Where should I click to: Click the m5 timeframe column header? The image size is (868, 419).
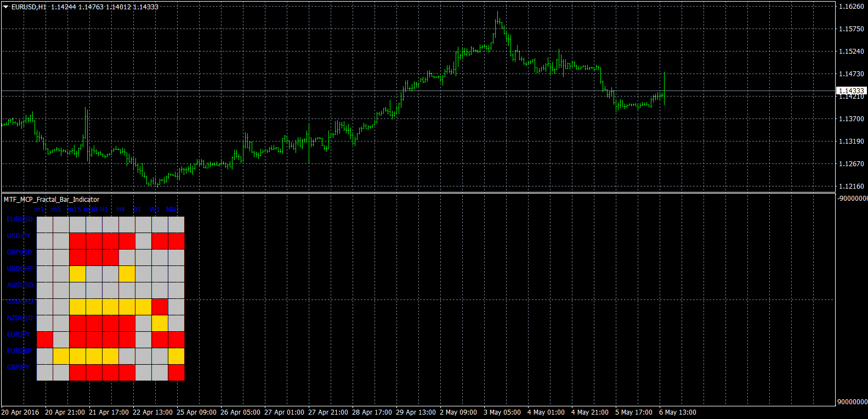pyautogui.click(x=56, y=209)
